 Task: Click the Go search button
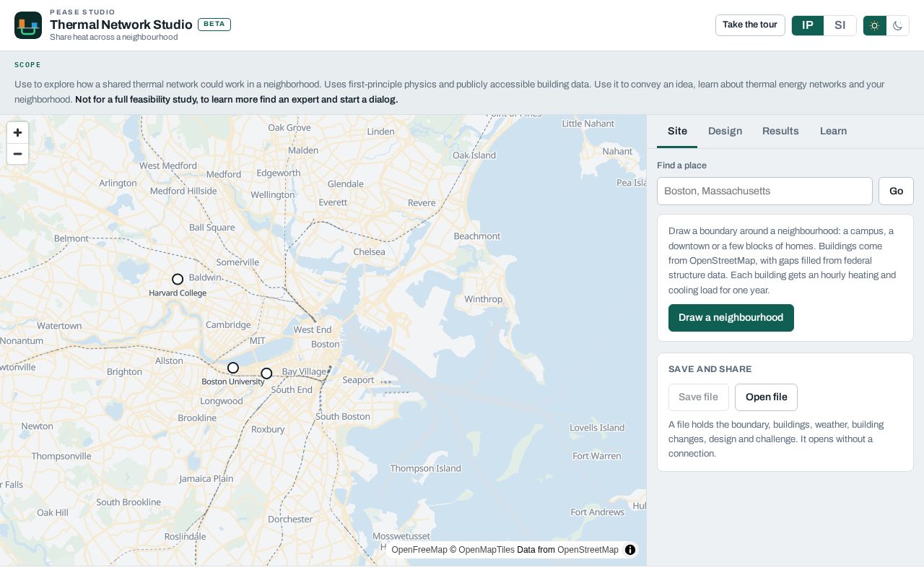[896, 191]
